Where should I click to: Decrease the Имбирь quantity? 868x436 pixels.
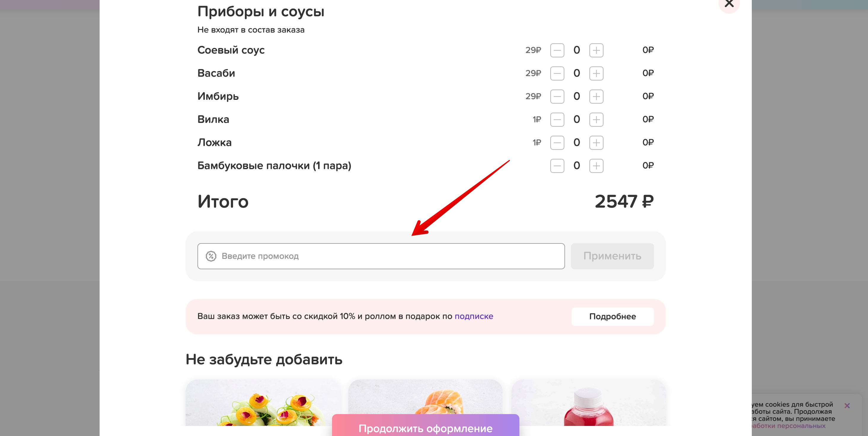557,96
